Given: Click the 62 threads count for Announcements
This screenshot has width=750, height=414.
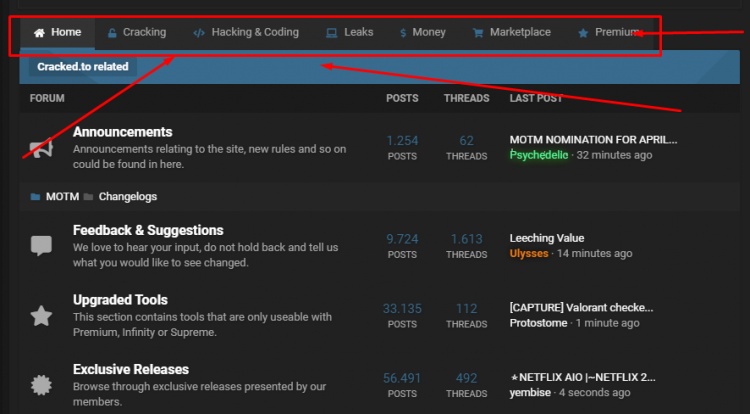Looking at the screenshot, I should point(466,141).
